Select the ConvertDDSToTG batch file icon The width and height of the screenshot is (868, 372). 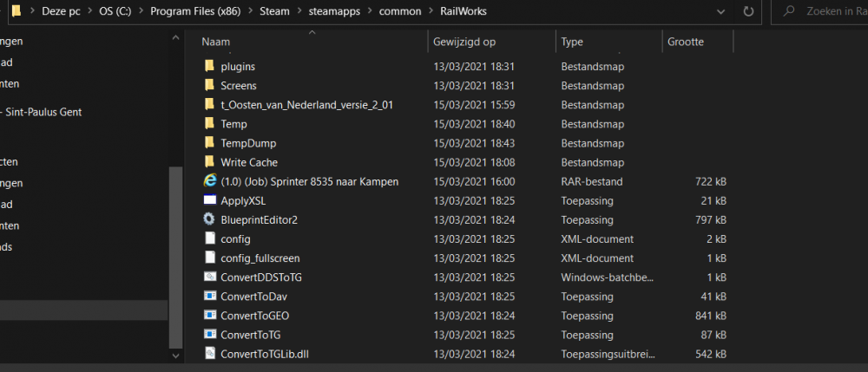coord(209,277)
